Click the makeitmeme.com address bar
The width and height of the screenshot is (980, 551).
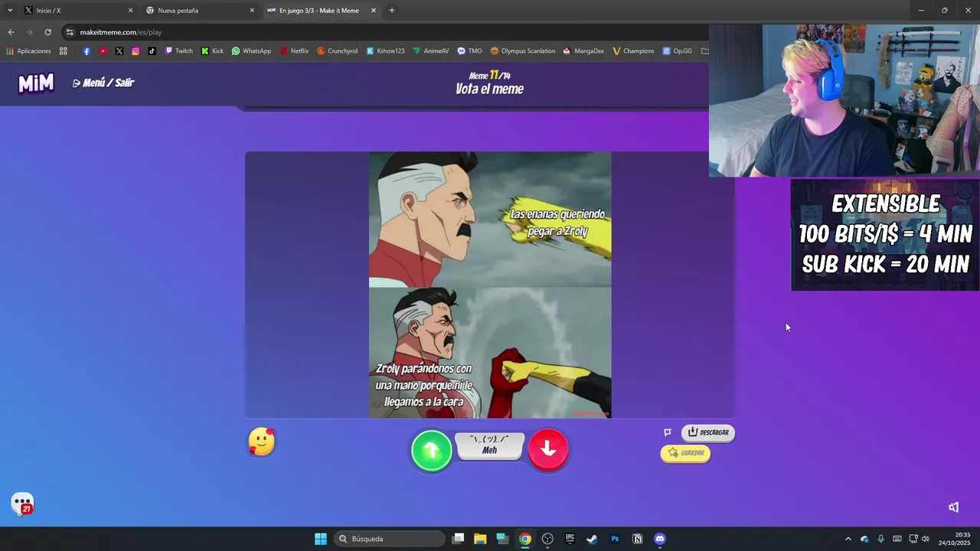[383, 32]
